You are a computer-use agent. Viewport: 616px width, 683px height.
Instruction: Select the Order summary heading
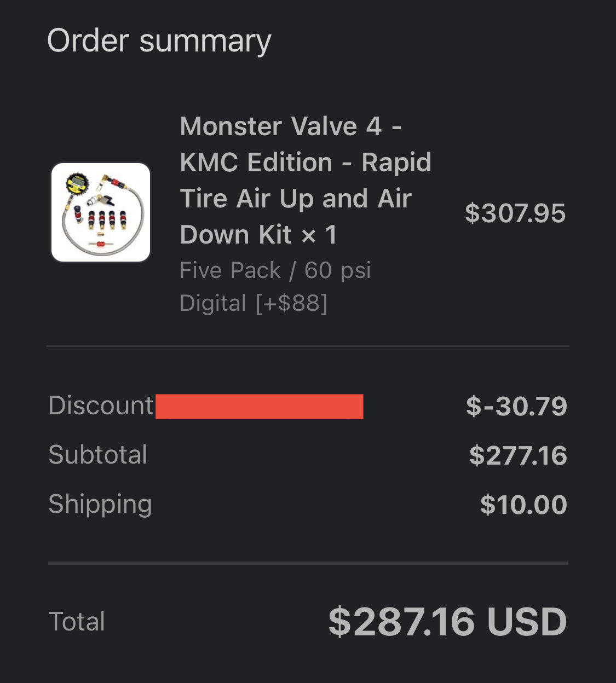tap(159, 41)
